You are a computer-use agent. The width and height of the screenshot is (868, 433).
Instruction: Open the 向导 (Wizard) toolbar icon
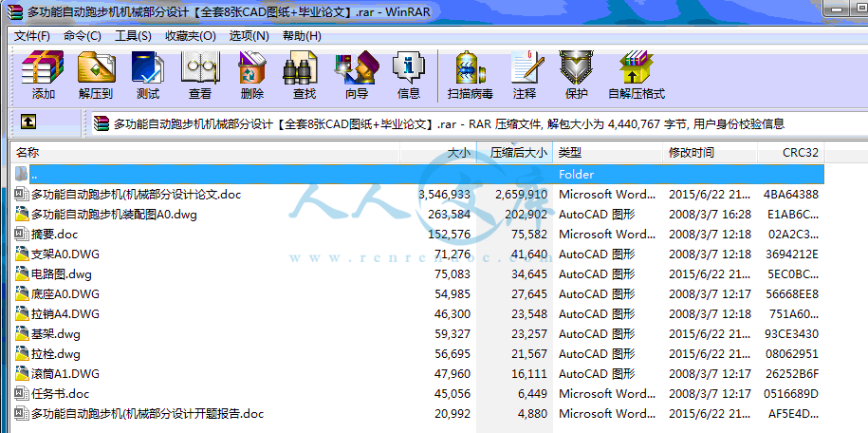(357, 67)
